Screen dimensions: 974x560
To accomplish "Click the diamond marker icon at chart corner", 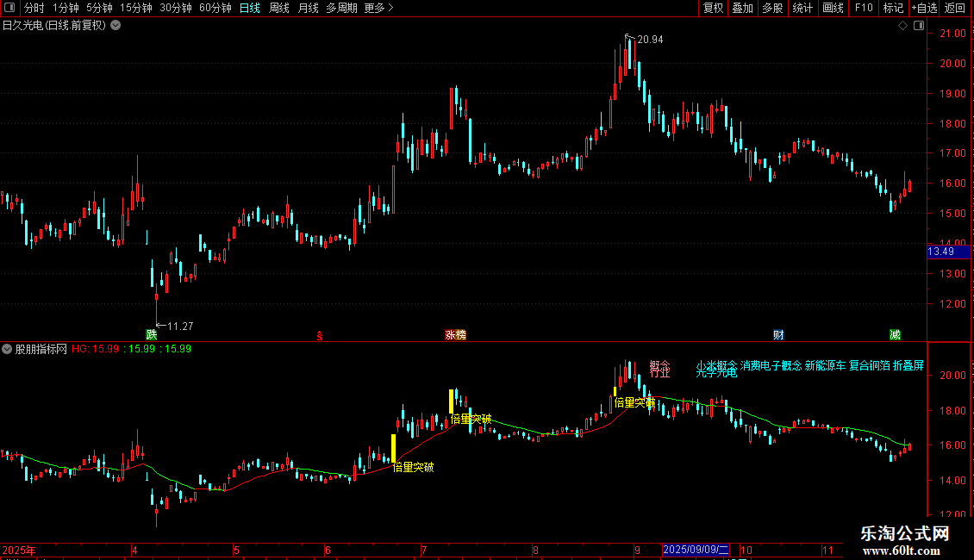I will (x=902, y=26).
